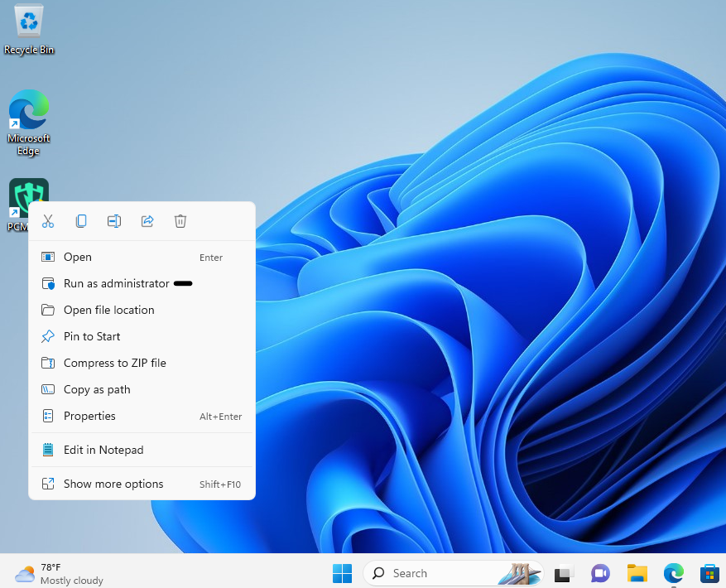Screen dimensions: 726x588
Task: Select Open file location
Action: (108, 311)
